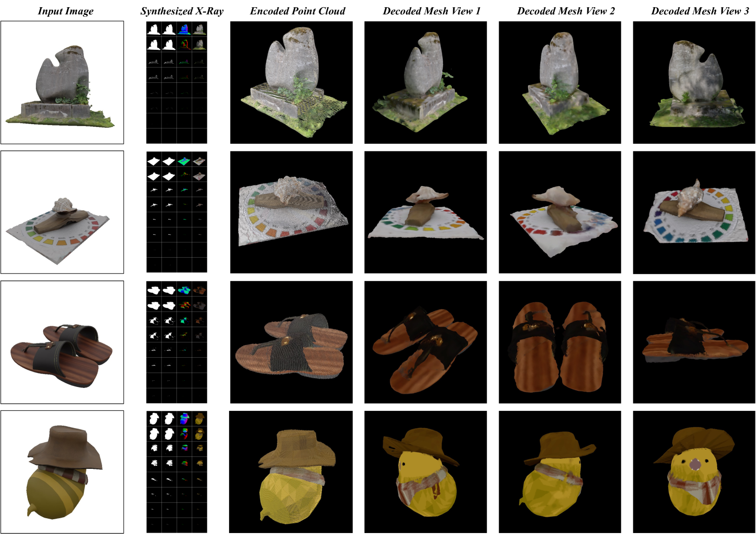Select the yellow chick with hat input image
The image size is (756, 534).
pyautogui.click(x=62, y=472)
